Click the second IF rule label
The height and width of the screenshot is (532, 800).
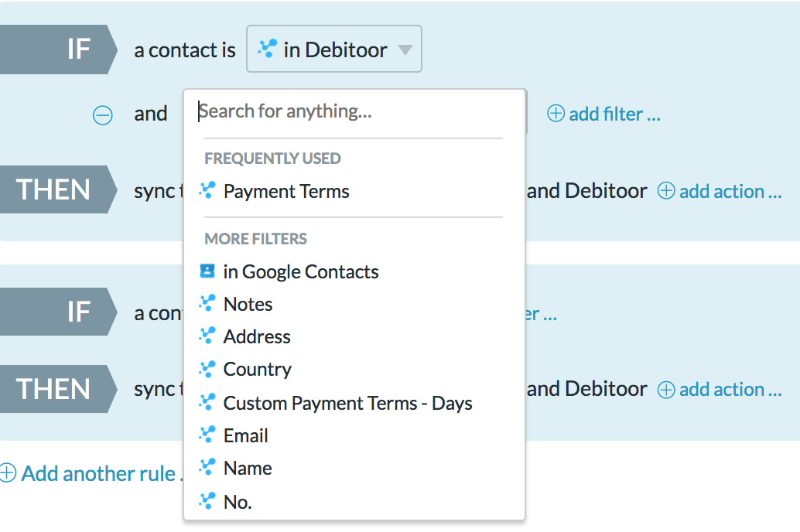point(58,312)
